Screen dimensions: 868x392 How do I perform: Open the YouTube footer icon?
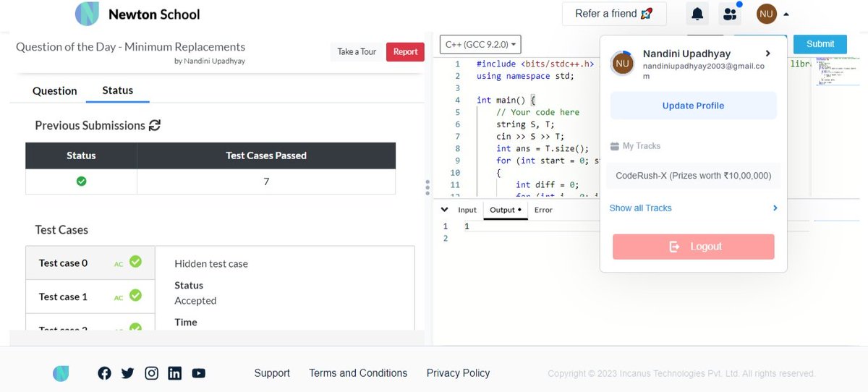[198, 373]
